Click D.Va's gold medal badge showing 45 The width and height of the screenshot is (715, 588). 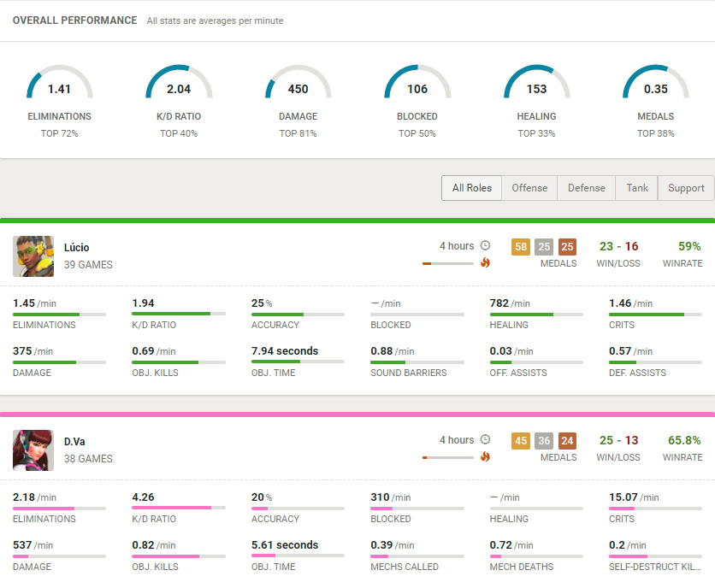(x=521, y=441)
